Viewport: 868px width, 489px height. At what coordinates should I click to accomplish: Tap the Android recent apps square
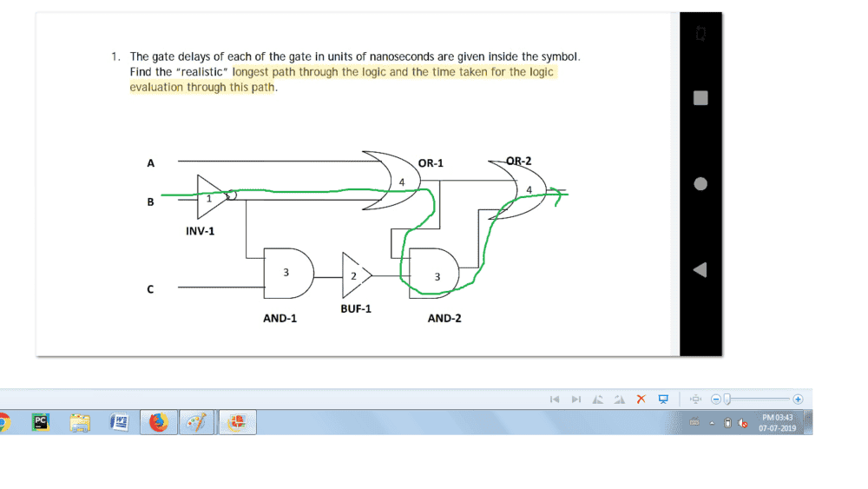[700, 98]
